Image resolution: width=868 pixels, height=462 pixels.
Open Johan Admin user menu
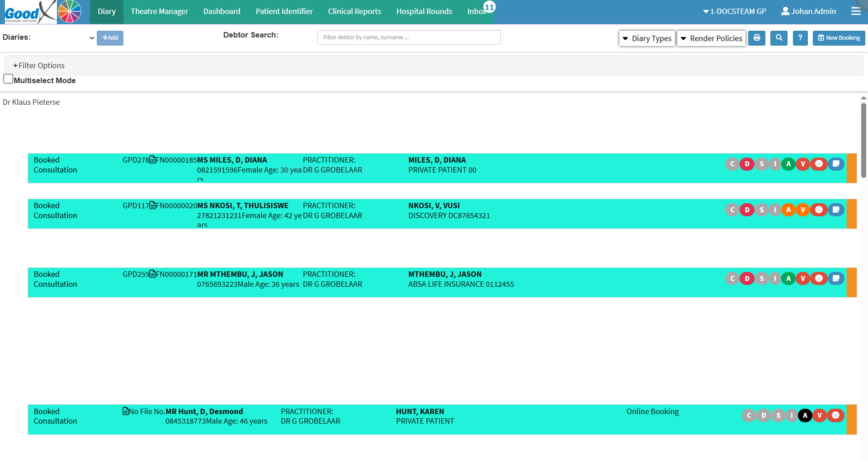[x=809, y=11]
